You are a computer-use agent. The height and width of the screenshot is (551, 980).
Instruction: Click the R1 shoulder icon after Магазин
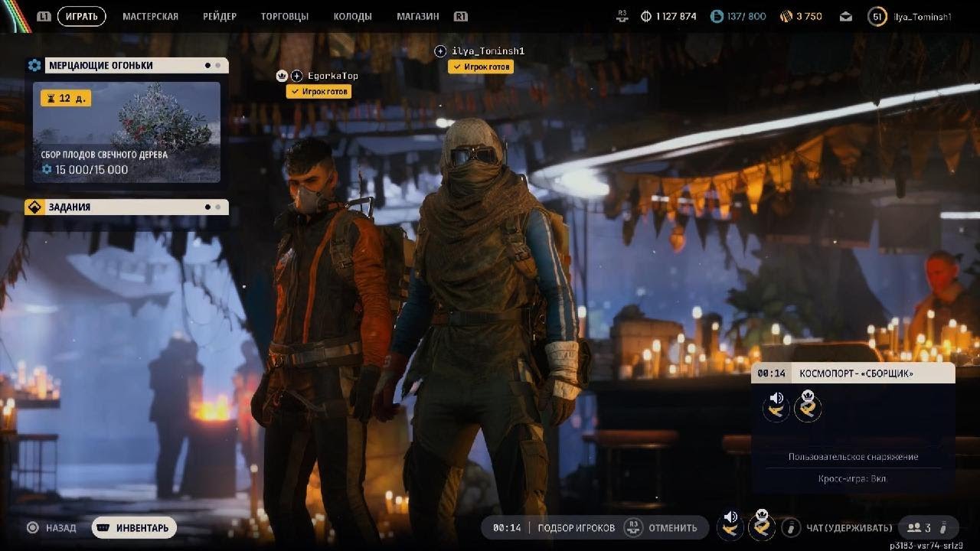pos(460,16)
